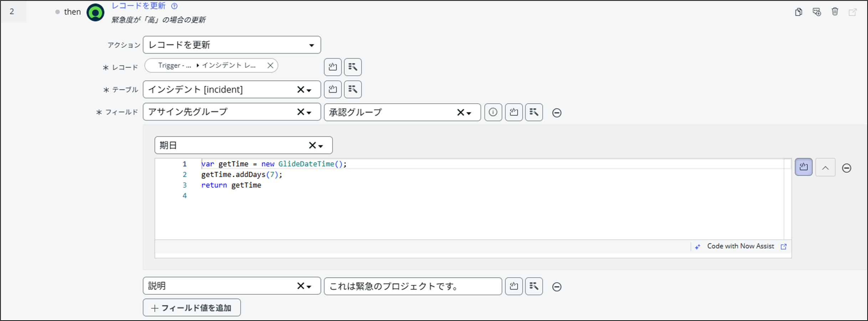Toggle scripting for the テーブル field
The height and width of the screenshot is (321, 868).
(x=332, y=89)
